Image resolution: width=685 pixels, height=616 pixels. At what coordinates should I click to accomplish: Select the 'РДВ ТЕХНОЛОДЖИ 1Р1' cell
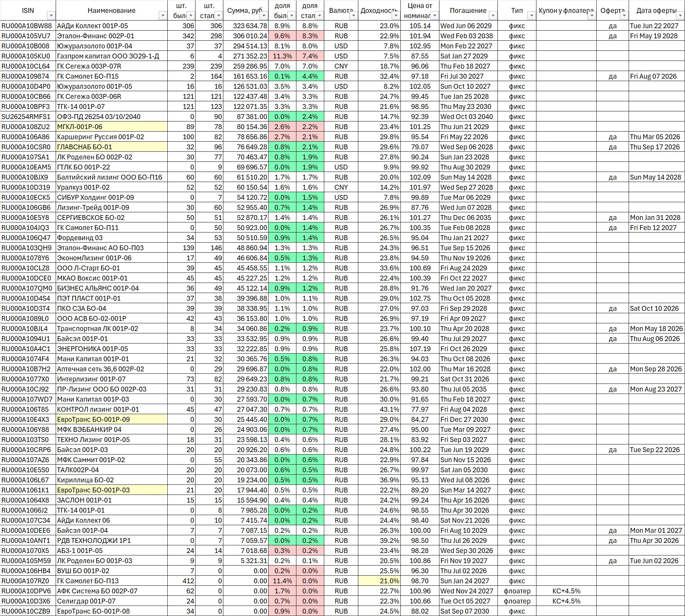pos(112,540)
